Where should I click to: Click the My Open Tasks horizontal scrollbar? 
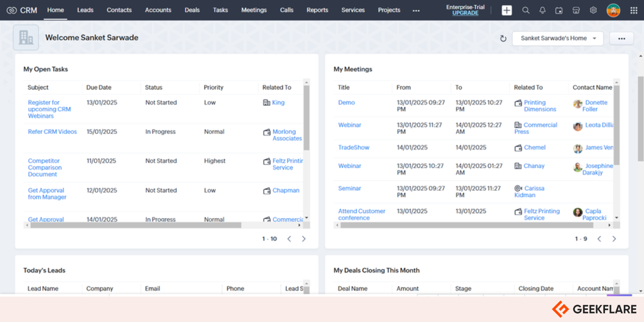pos(136,225)
